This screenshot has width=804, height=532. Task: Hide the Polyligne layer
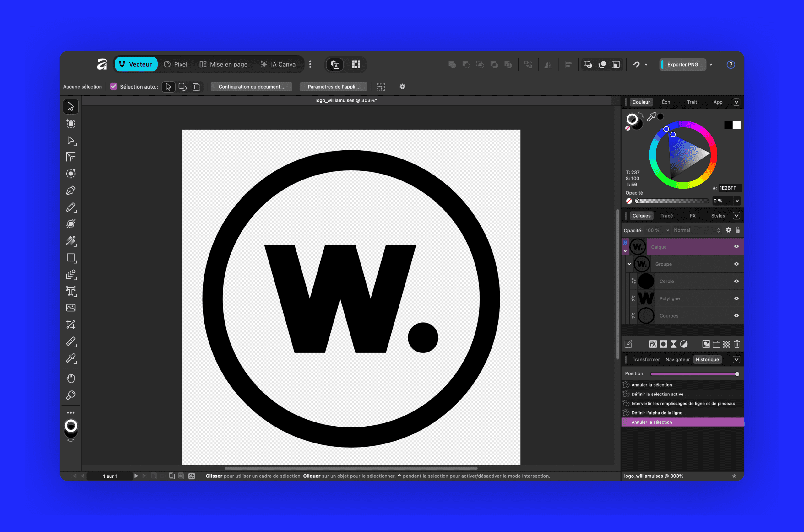(x=736, y=298)
